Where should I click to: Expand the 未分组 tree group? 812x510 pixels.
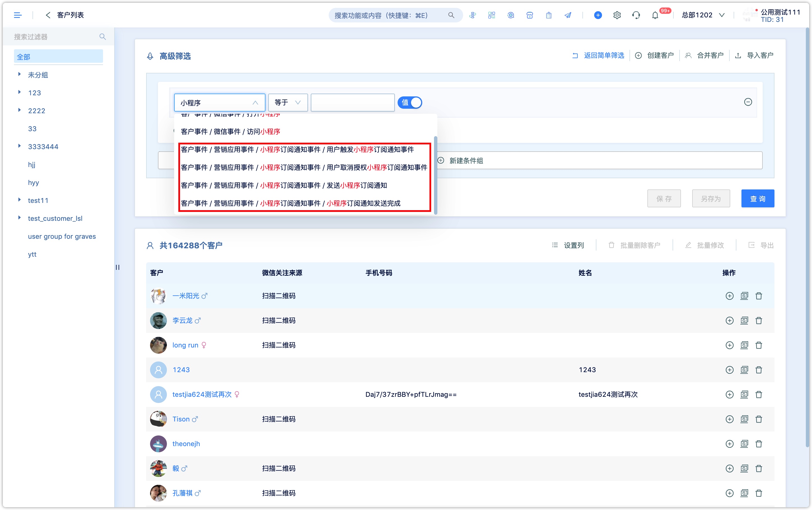tap(20, 74)
